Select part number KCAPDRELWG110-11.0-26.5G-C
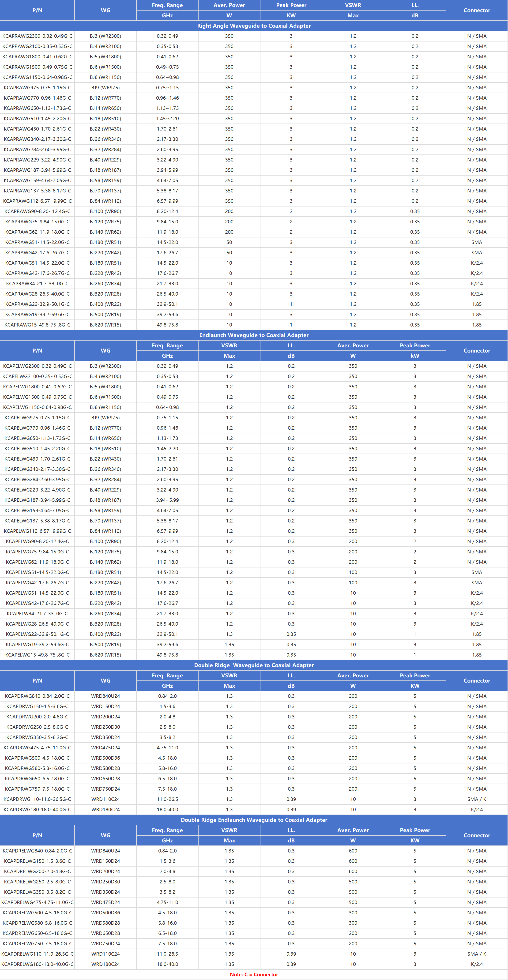This screenshot has width=508, height=980. [x=37, y=954]
